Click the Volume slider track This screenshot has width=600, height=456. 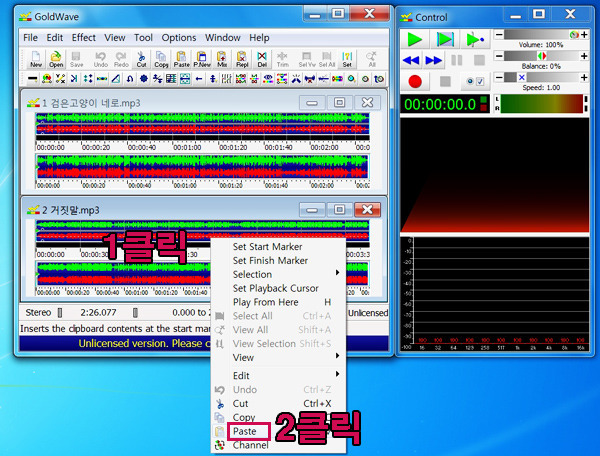point(541,35)
